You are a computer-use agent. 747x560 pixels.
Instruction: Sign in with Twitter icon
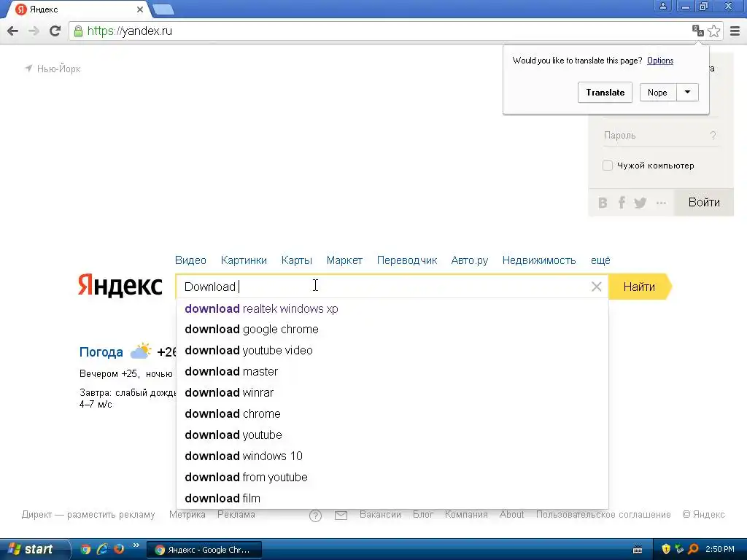(x=640, y=203)
